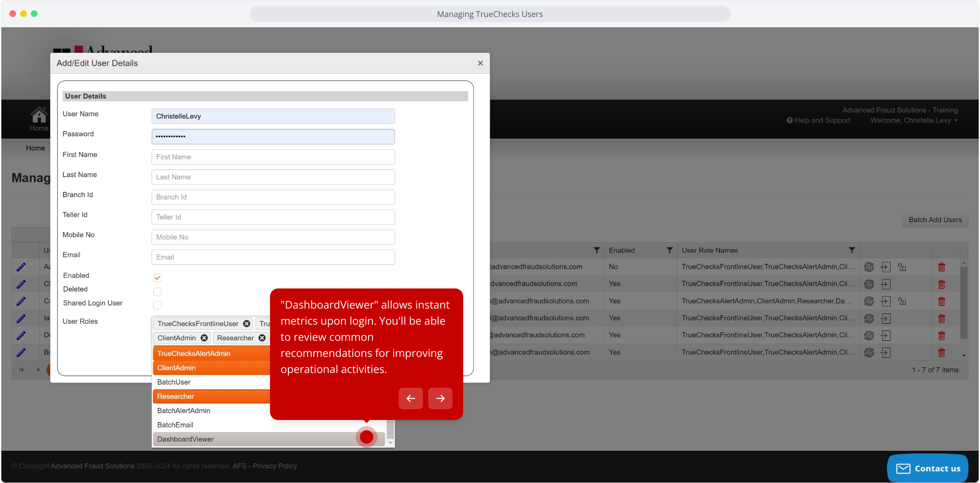980x483 pixels.
Task: Focus the Branch Id field
Action: (273, 197)
